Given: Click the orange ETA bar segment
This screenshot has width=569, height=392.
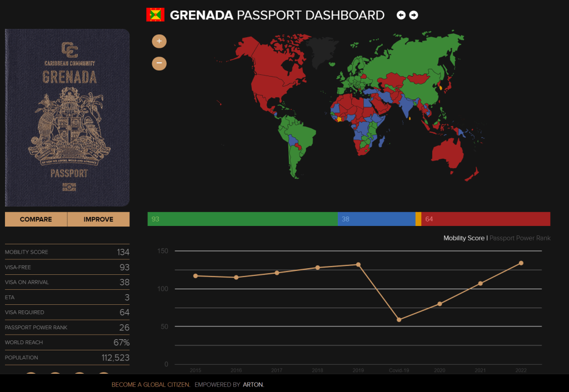Looking at the screenshot, I should 418,219.
